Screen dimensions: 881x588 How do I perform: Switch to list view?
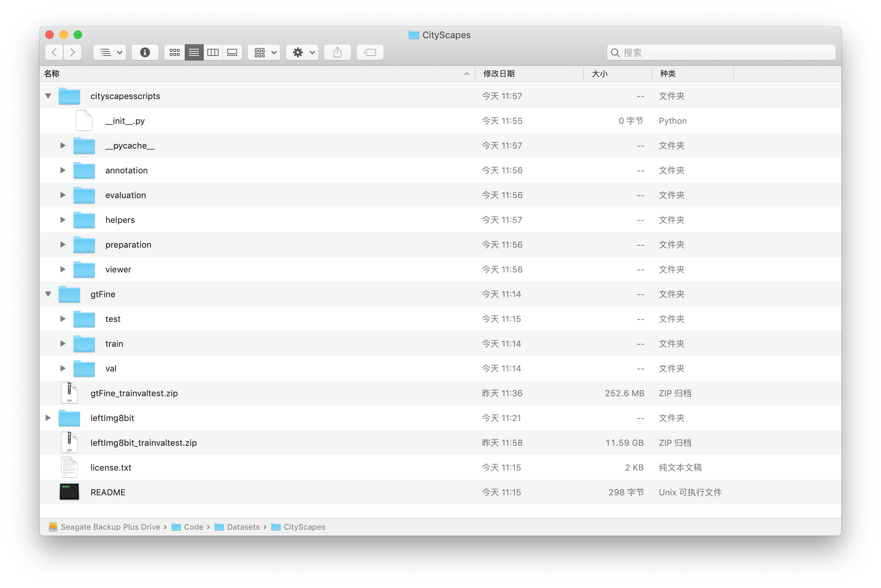194,52
